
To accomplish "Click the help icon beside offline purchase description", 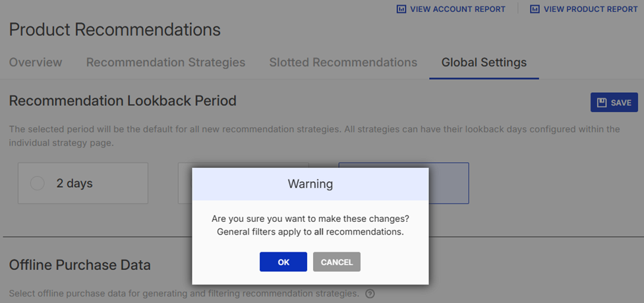I will tap(370, 293).
